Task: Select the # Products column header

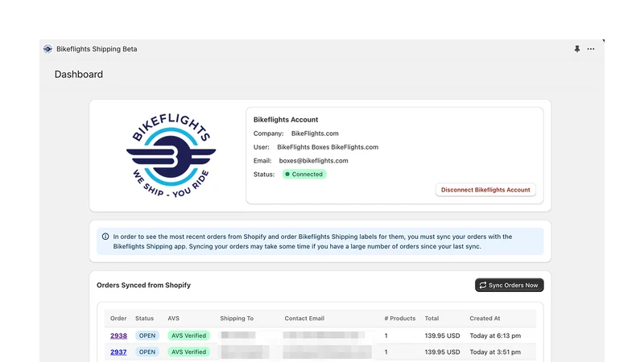Action: click(399, 318)
